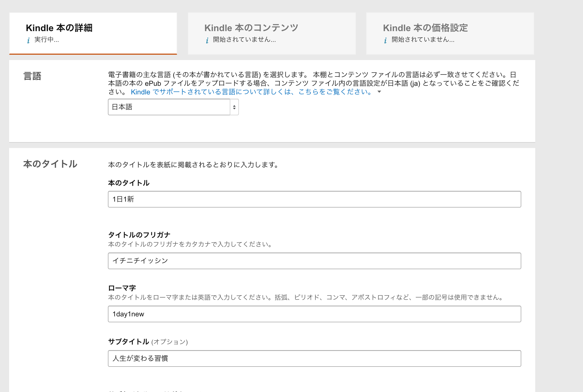Click info icon beside 実行中

pyautogui.click(x=28, y=40)
